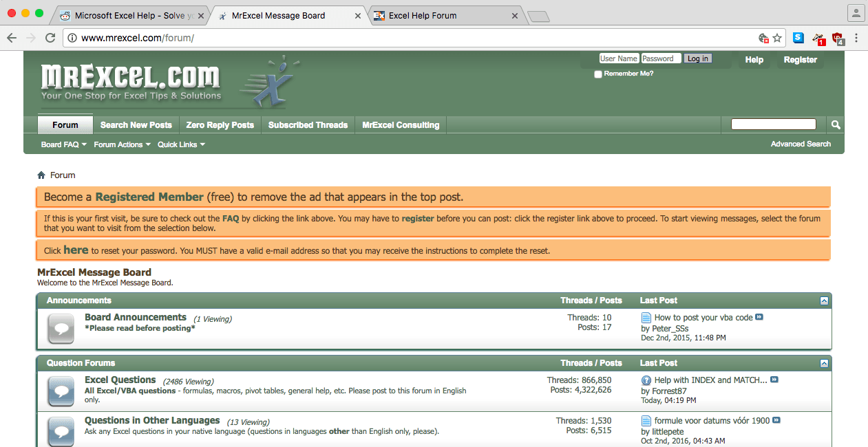Click the forum search text box

point(774,124)
